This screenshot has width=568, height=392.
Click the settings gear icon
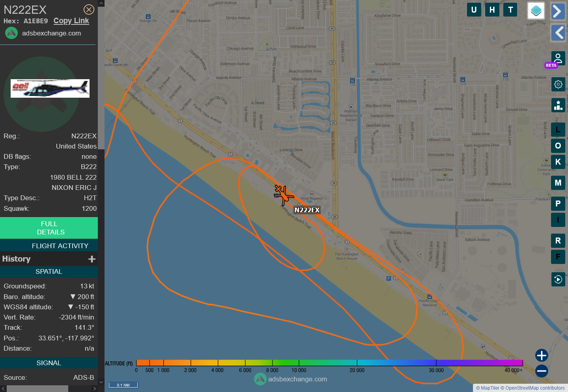558,84
